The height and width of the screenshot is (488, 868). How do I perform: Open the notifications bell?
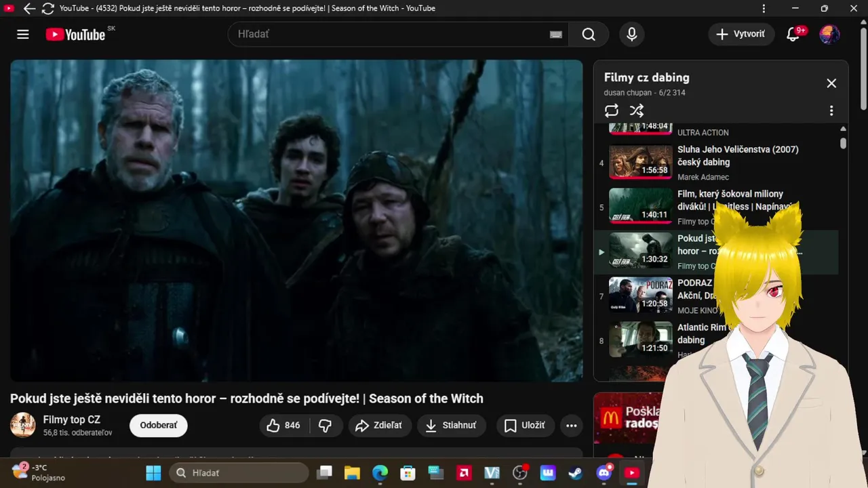(793, 35)
